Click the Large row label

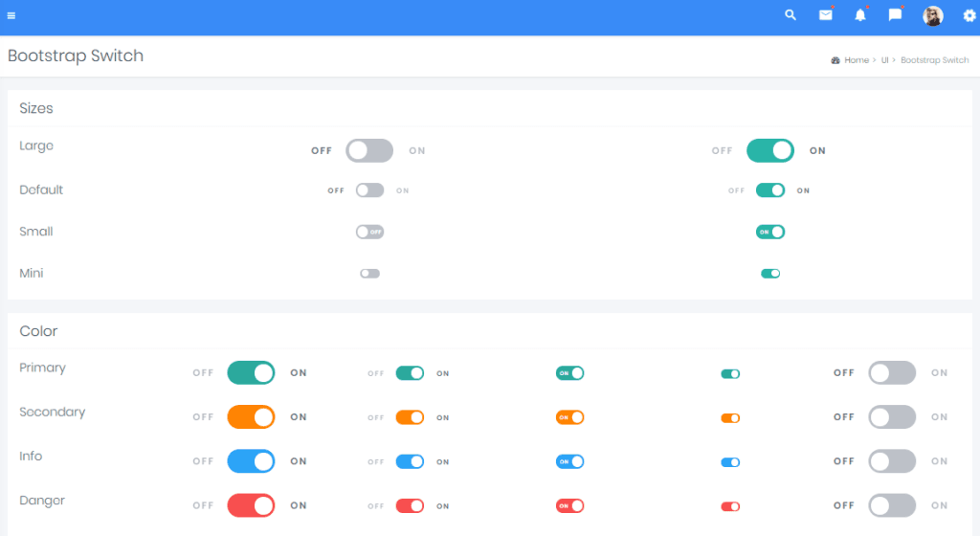point(36,146)
